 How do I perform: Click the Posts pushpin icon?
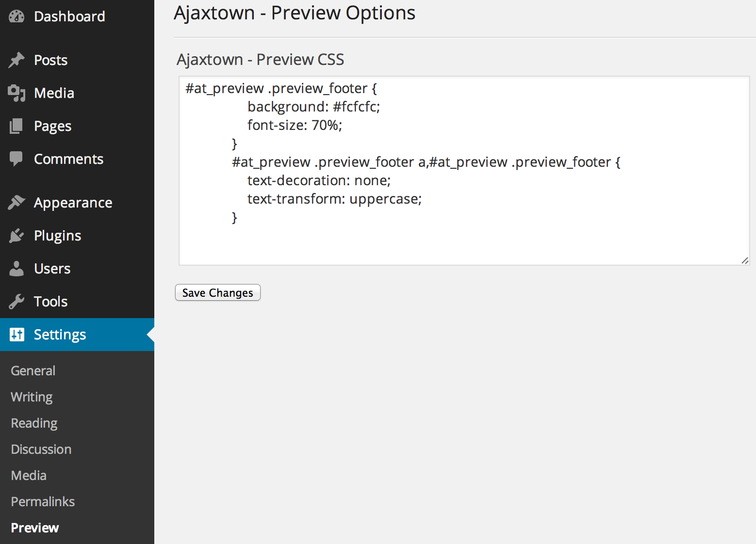pyautogui.click(x=16, y=60)
